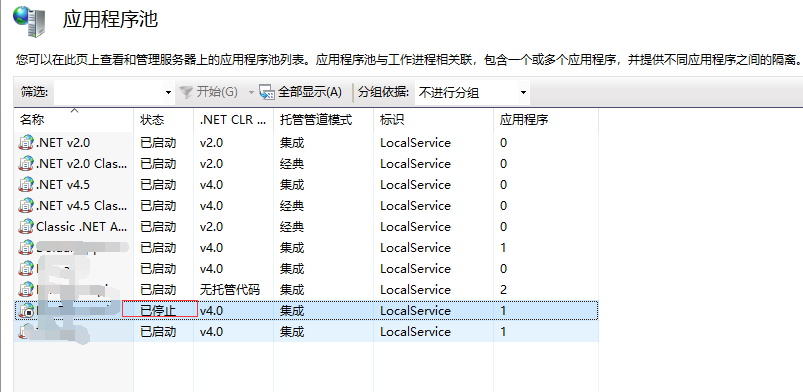Image resolution: width=803 pixels, height=392 pixels.
Task: Sort by the 应用程序 column header
Action: pyautogui.click(x=546, y=120)
